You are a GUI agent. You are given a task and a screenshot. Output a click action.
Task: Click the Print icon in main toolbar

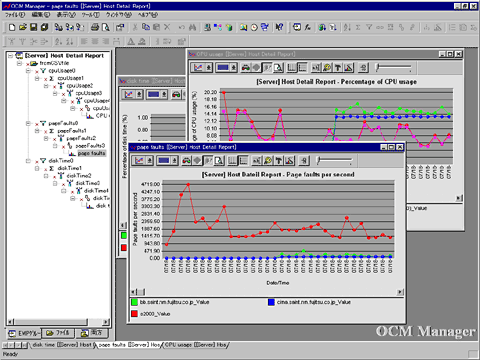(95, 27)
